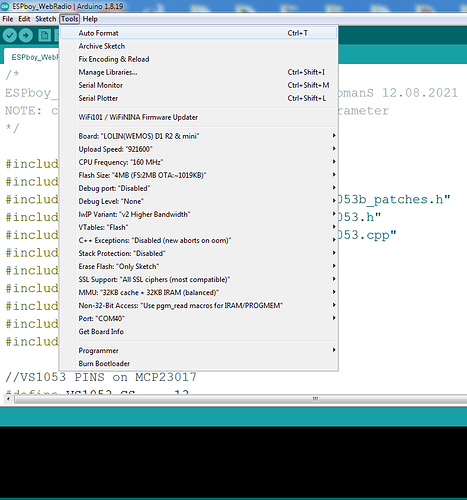Click the comment date '12.08.2021'
Image resolution: width=467 pixels, height=500 pixels.
(x=420, y=93)
